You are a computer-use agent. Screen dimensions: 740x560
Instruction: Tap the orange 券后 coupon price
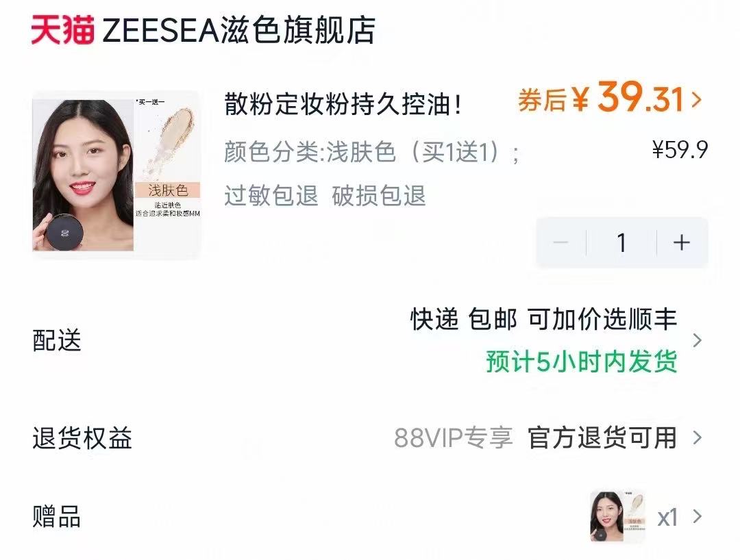click(x=601, y=98)
